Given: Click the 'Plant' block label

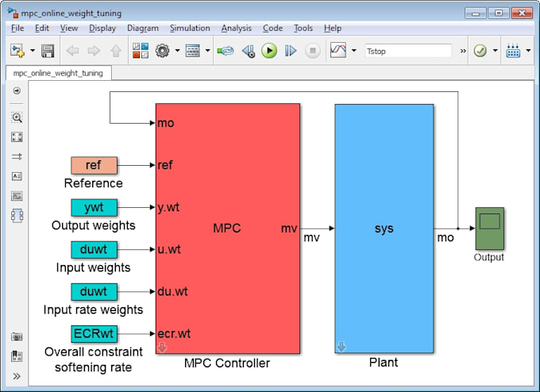Looking at the screenshot, I should coord(384,363).
